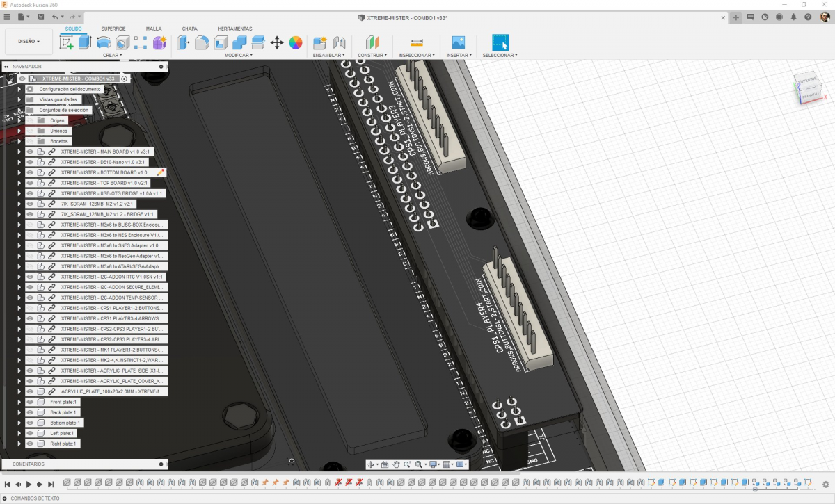Expand the COMENTARIOS panel
The height and width of the screenshot is (504, 835).
click(x=161, y=464)
